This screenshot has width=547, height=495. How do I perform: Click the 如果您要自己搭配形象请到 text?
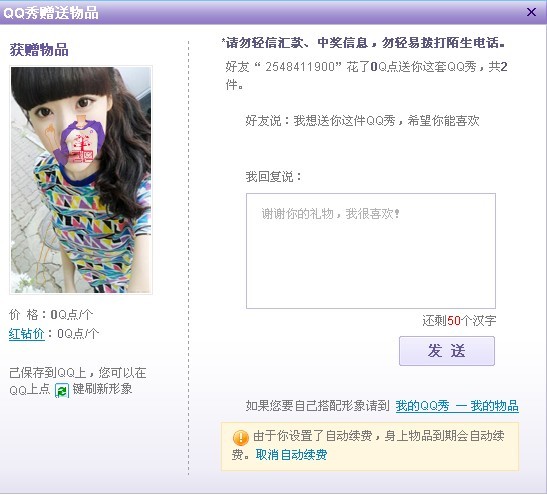pyautogui.click(x=317, y=406)
